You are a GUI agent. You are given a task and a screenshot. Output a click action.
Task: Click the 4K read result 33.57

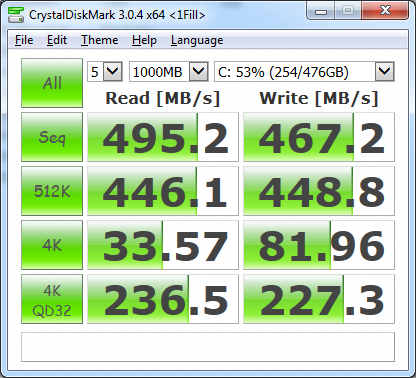[163, 245]
